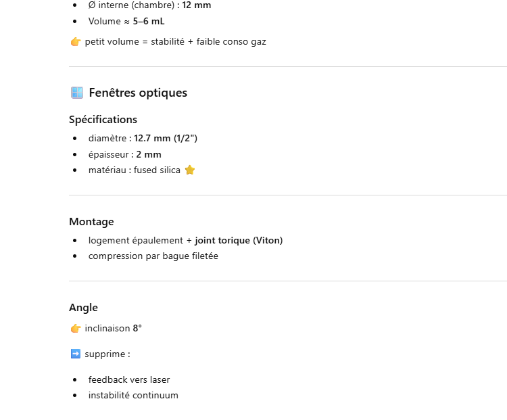The height and width of the screenshot is (420, 507).
Task: Click the blue arrow emoji before supprime
Action: click(x=76, y=354)
